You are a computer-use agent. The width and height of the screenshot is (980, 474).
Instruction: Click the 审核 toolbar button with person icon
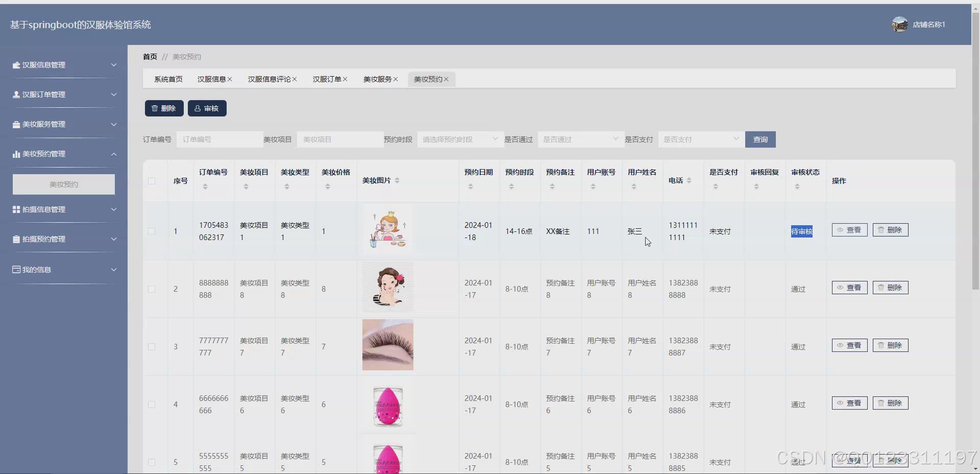coord(207,108)
